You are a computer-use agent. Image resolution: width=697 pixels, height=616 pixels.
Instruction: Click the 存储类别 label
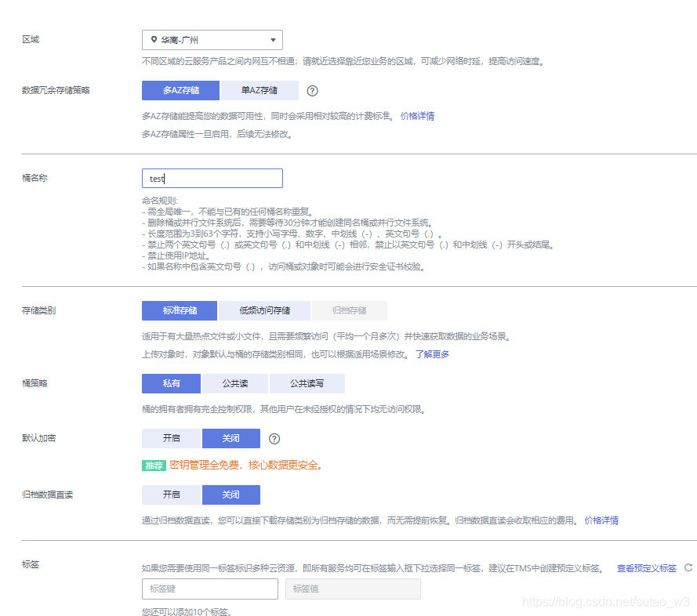pyautogui.click(x=38, y=310)
